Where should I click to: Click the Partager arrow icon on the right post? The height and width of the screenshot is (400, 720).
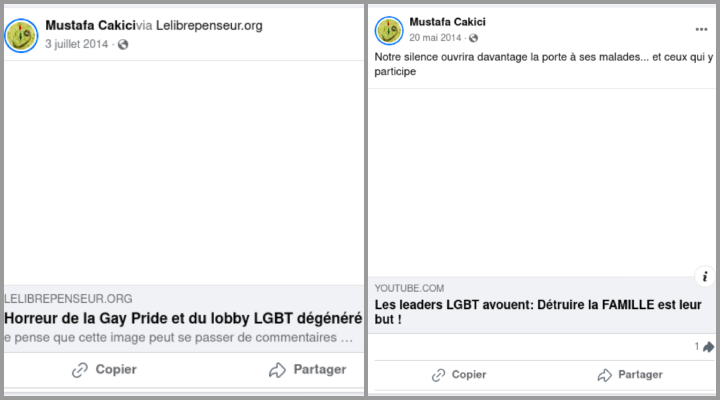click(605, 375)
